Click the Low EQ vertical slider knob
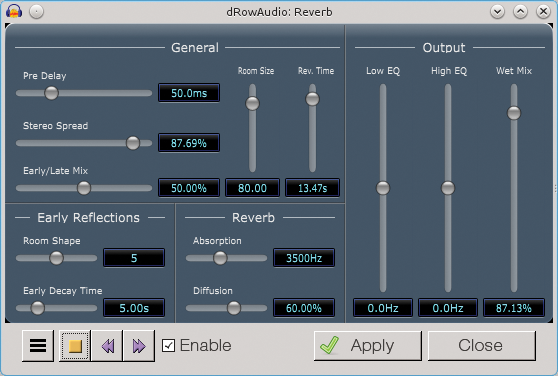 click(x=383, y=188)
